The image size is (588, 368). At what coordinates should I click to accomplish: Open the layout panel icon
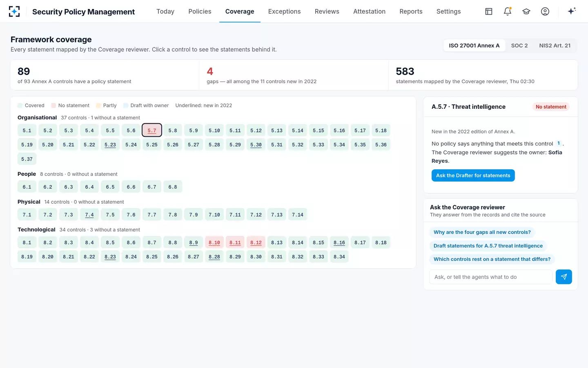pyautogui.click(x=489, y=11)
